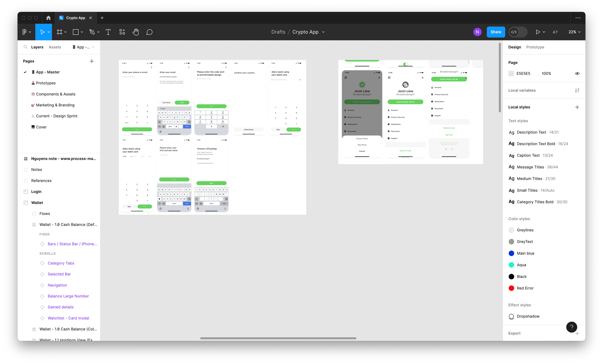
Task: Open the Crypto App file name dropdown
Action: [323, 32]
